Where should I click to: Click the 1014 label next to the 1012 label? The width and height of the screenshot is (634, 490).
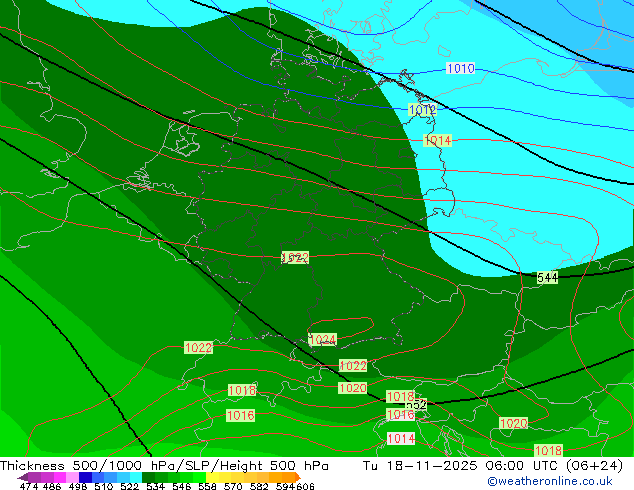pos(437,141)
